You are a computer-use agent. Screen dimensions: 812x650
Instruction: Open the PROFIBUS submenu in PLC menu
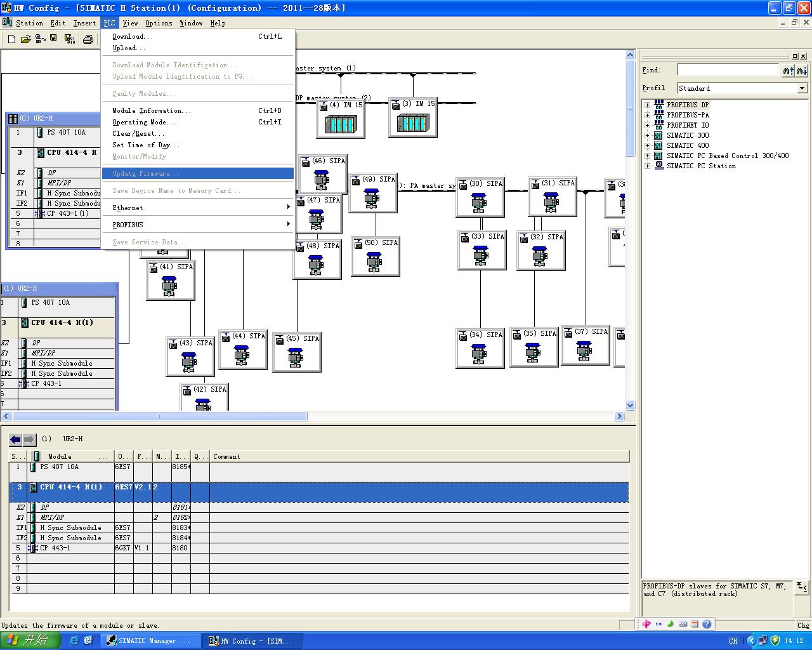click(x=198, y=225)
